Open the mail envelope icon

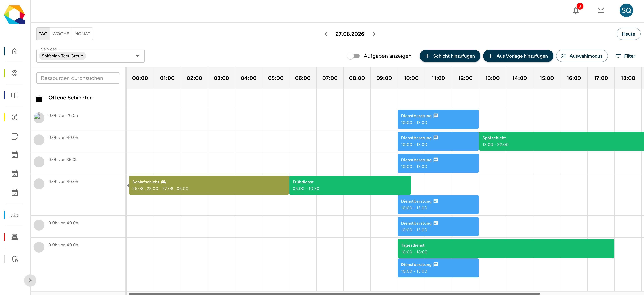[601, 10]
